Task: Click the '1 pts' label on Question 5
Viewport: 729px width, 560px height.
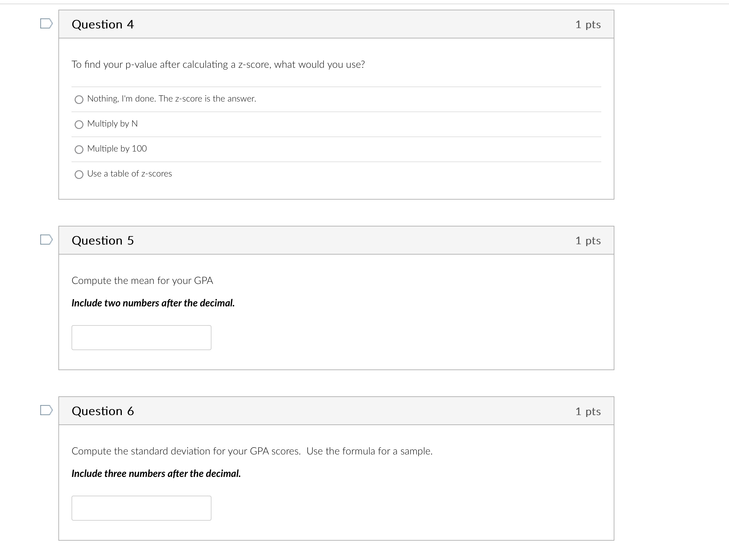Action: tap(588, 240)
